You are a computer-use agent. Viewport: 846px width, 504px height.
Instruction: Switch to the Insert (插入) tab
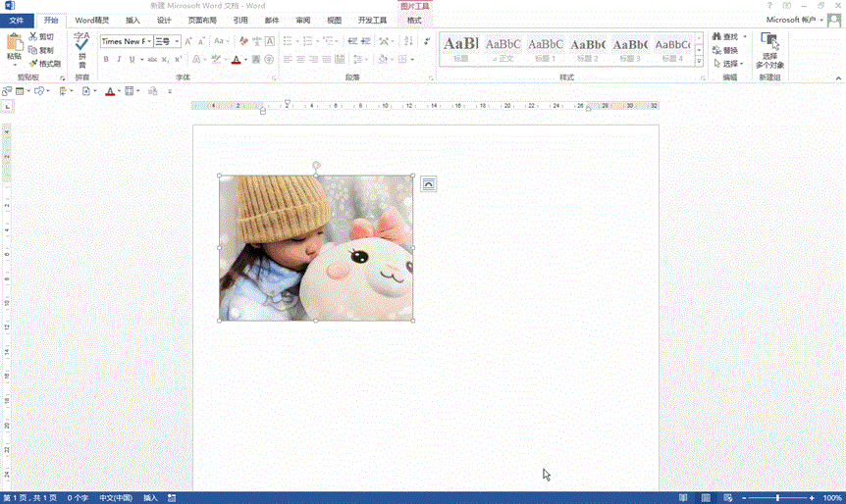(x=132, y=20)
